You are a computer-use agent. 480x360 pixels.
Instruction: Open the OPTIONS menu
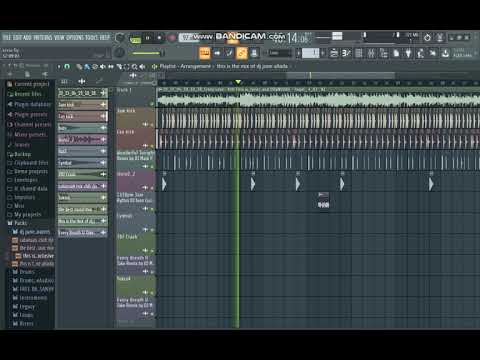[x=75, y=37]
